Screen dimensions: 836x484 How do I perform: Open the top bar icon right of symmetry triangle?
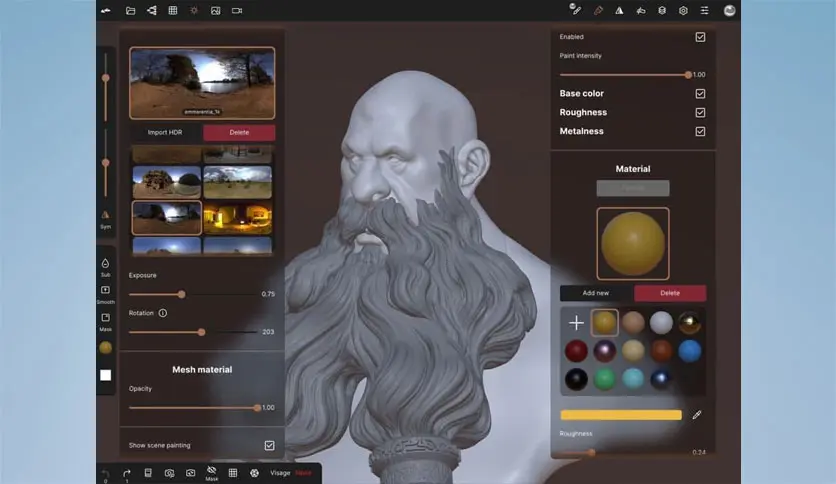click(x=641, y=11)
